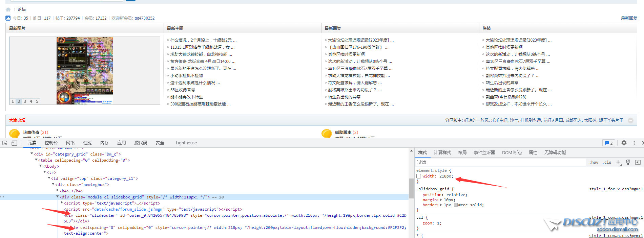The image size is (644, 238).
Task: Expand the h4 node in DOM tree
Action: (x=57, y=191)
